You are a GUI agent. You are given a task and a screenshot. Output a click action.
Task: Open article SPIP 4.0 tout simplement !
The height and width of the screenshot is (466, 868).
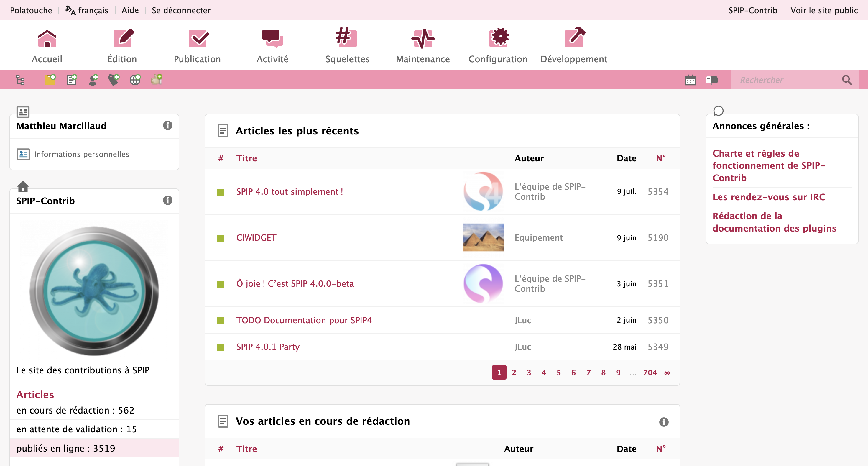pos(290,191)
